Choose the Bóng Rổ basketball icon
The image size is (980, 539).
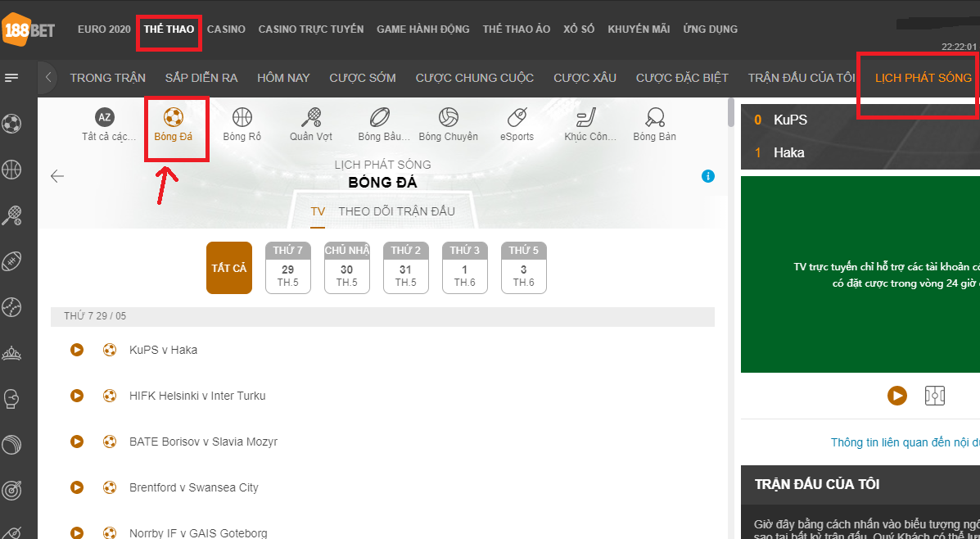point(242,117)
